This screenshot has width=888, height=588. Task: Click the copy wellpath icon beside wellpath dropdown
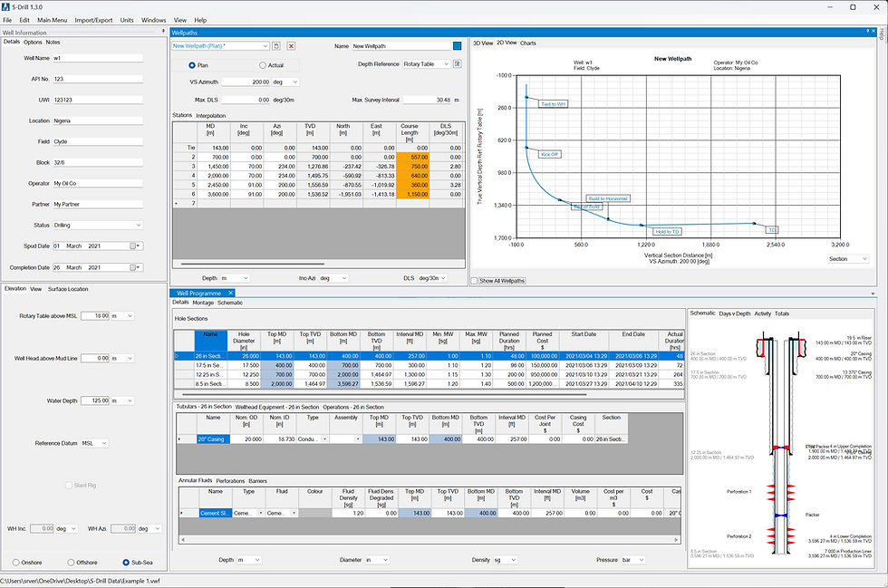[x=276, y=46]
